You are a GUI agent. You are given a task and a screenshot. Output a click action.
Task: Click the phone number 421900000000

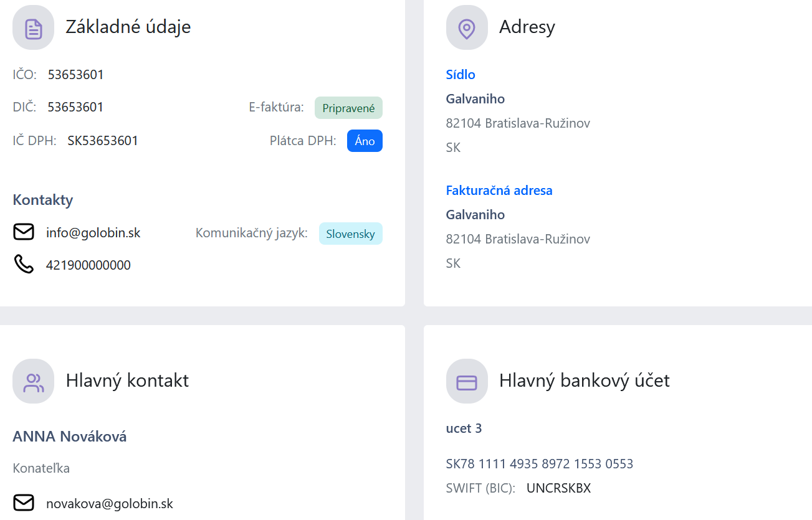(x=88, y=265)
